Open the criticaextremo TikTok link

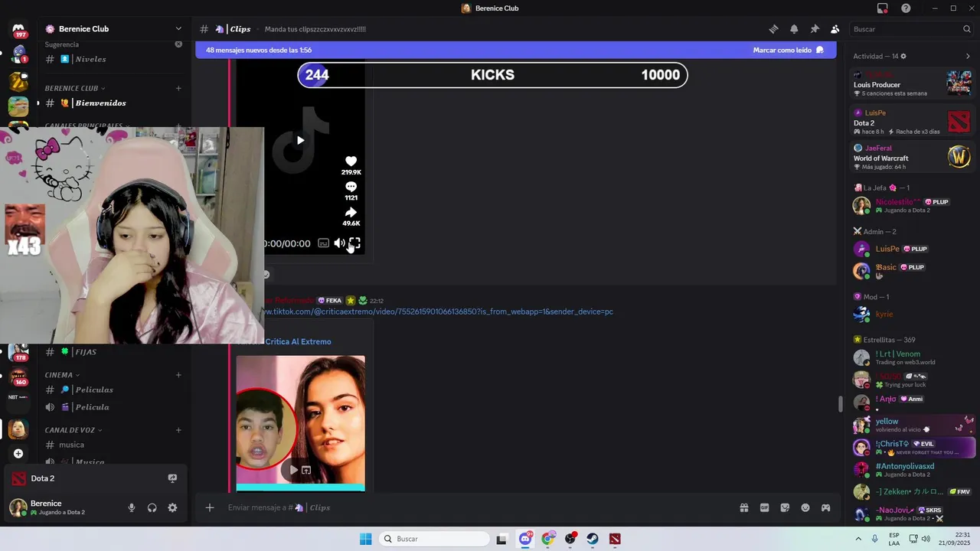(x=438, y=311)
